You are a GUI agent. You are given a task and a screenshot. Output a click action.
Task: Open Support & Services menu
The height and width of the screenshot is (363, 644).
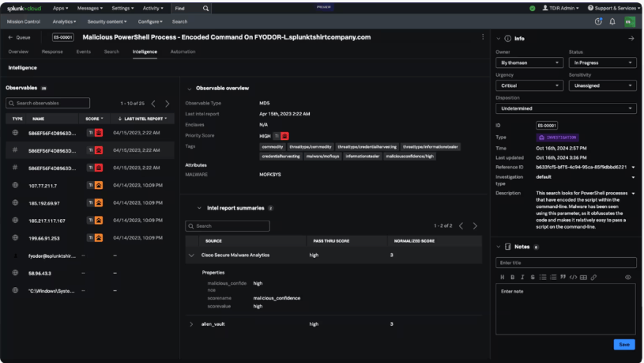click(614, 8)
